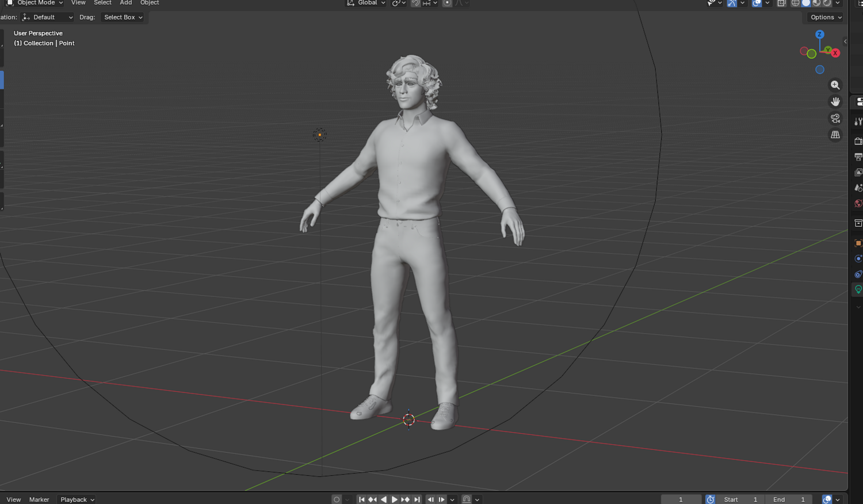Select the point light object in viewport
Viewport: 863px width, 504px height.
pyautogui.click(x=320, y=135)
